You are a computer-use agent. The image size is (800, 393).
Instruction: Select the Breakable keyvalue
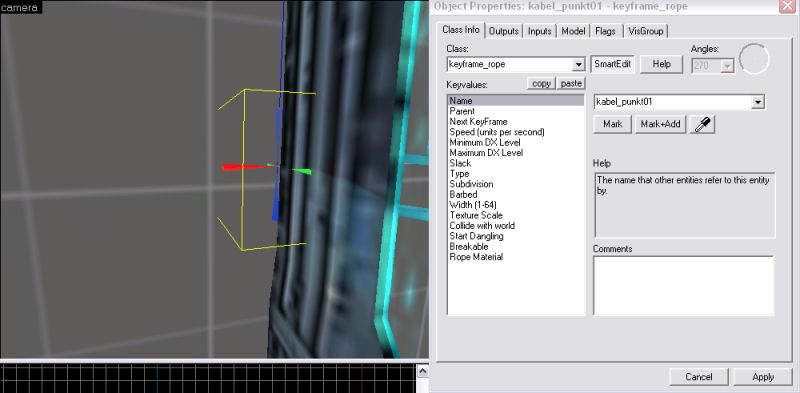tap(515, 246)
